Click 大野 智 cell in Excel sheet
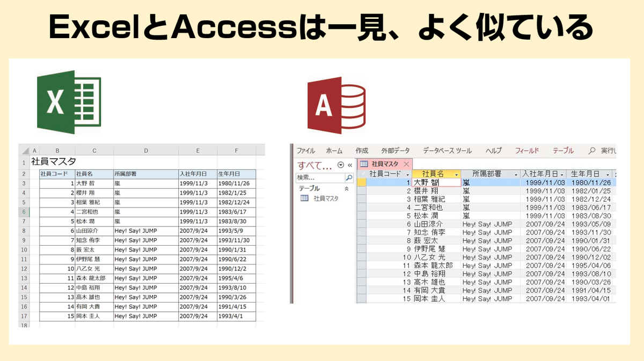Image resolution: width=644 pixels, height=361 pixels. (94, 183)
